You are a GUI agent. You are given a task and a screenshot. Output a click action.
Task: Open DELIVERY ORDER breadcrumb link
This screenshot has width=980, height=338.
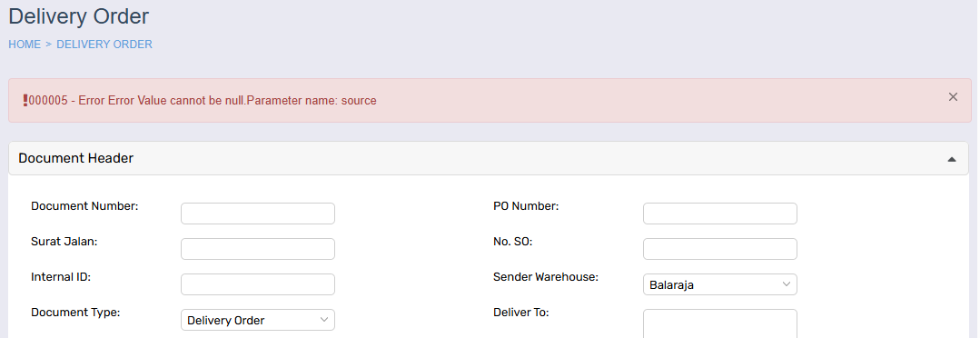coord(104,45)
